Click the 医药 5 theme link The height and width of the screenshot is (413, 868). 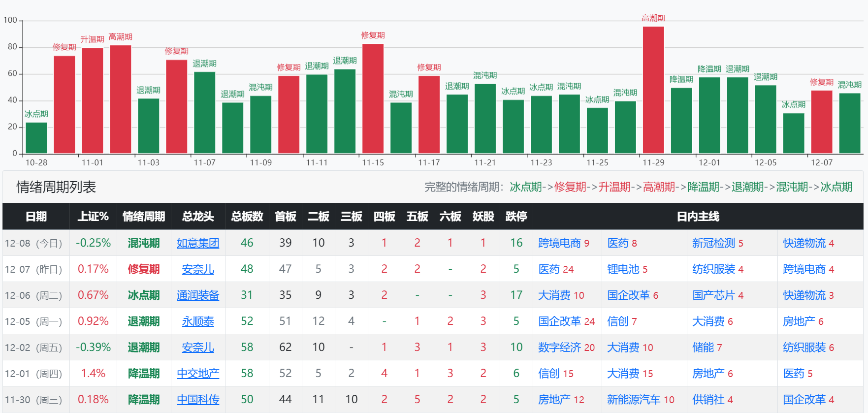[798, 374]
